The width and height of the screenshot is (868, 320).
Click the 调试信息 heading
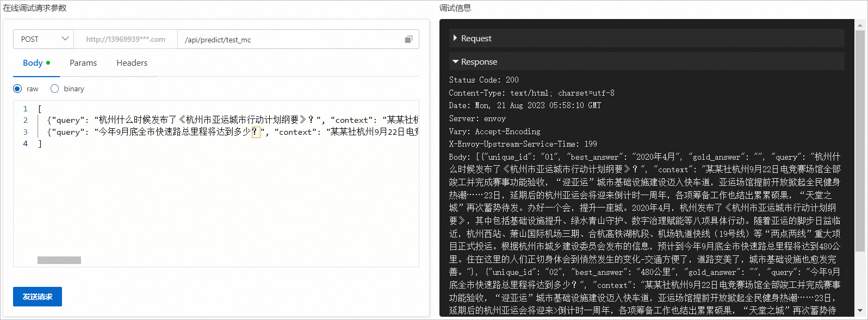[x=455, y=8]
